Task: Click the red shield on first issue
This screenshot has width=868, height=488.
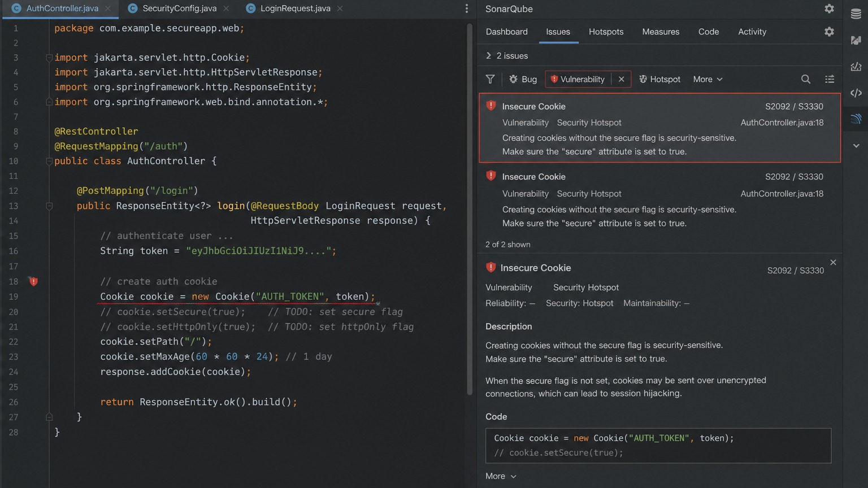Action: [x=491, y=106]
